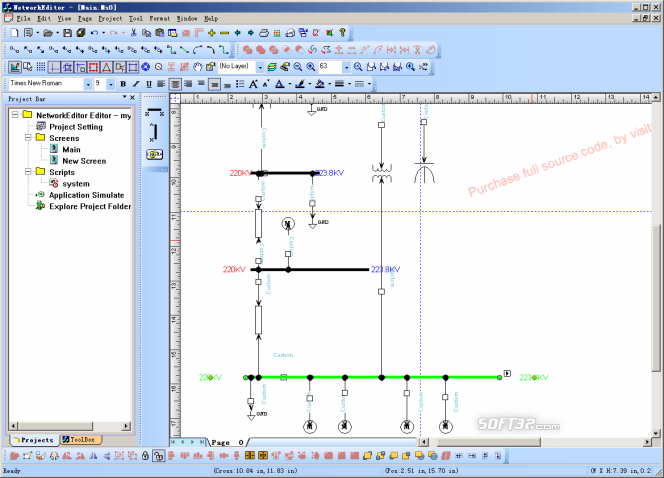
Task: Select Project Setting in tree
Action: [x=76, y=127]
